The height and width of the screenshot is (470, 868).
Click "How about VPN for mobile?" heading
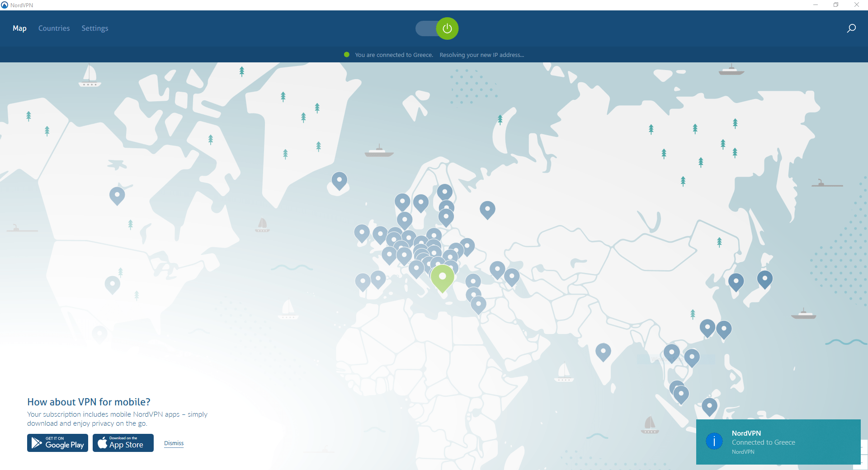(x=89, y=402)
